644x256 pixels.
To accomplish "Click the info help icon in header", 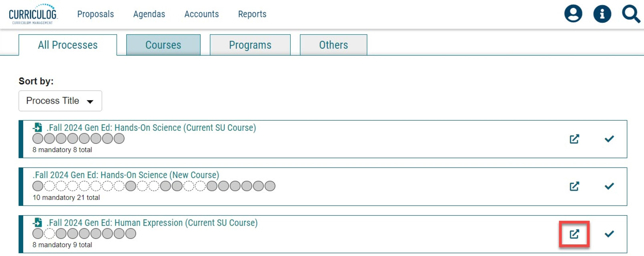I will coord(602,14).
